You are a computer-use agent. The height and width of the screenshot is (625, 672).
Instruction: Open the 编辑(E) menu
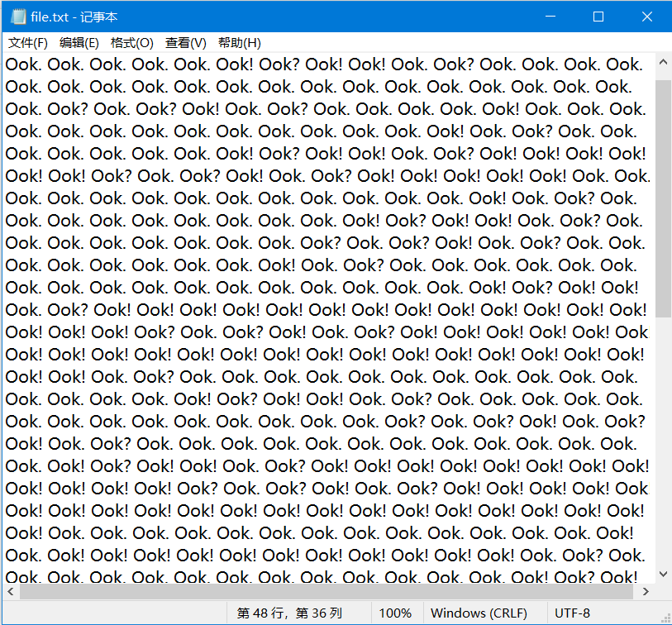(x=79, y=43)
